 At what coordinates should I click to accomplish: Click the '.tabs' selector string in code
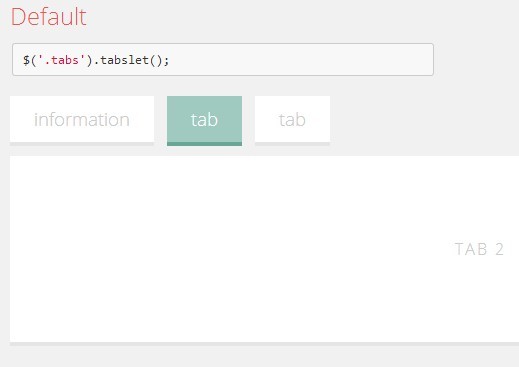point(62,60)
